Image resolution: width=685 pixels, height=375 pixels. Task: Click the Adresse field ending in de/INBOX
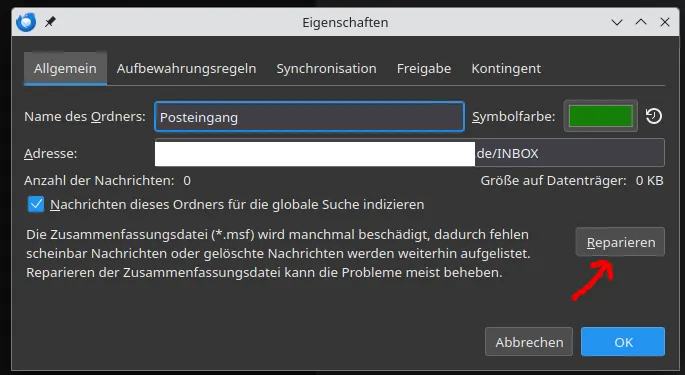click(x=409, y=153)
